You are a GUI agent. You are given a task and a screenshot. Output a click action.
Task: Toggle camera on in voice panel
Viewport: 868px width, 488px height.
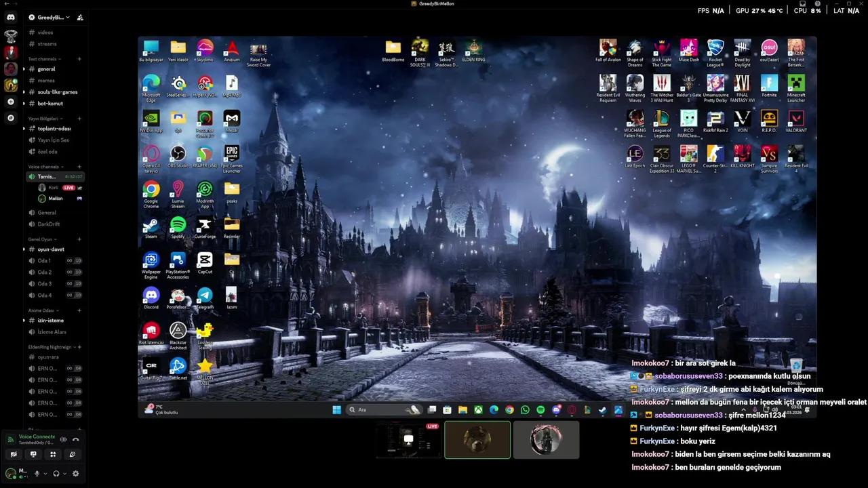click(14, 454)
